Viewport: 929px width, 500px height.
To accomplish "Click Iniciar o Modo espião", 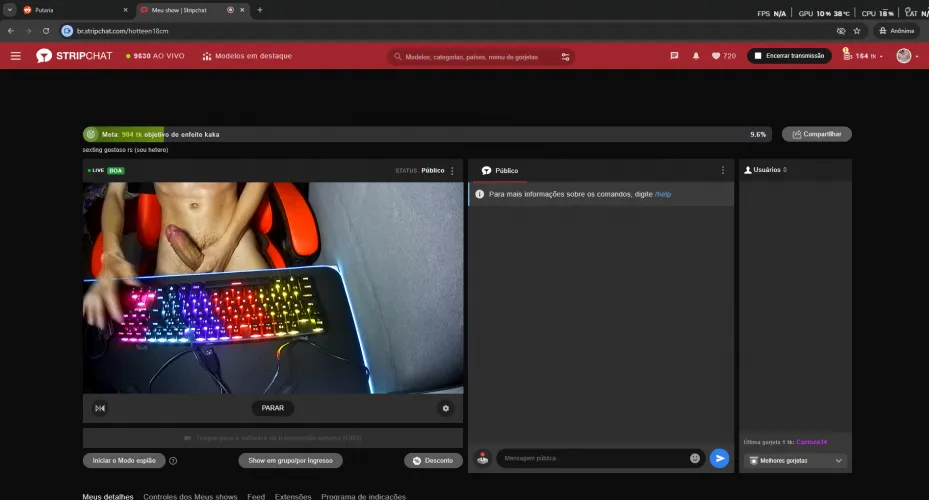I will point(124,461).
